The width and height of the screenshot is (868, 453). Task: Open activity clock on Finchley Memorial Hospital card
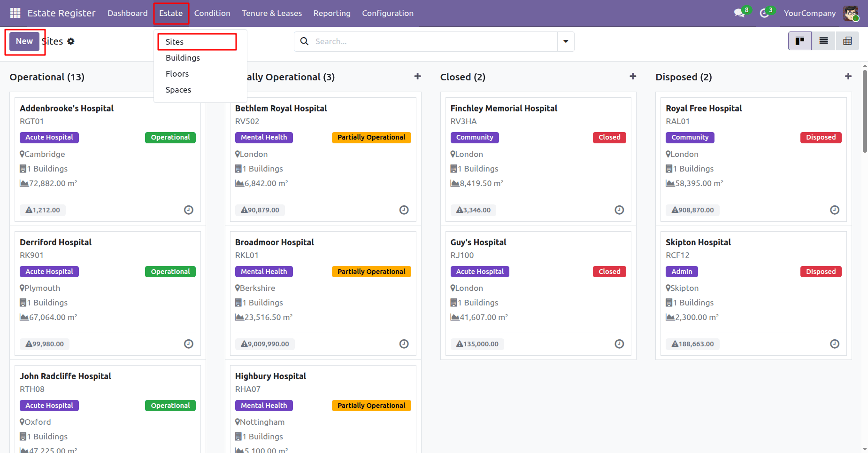click(619, 210)
